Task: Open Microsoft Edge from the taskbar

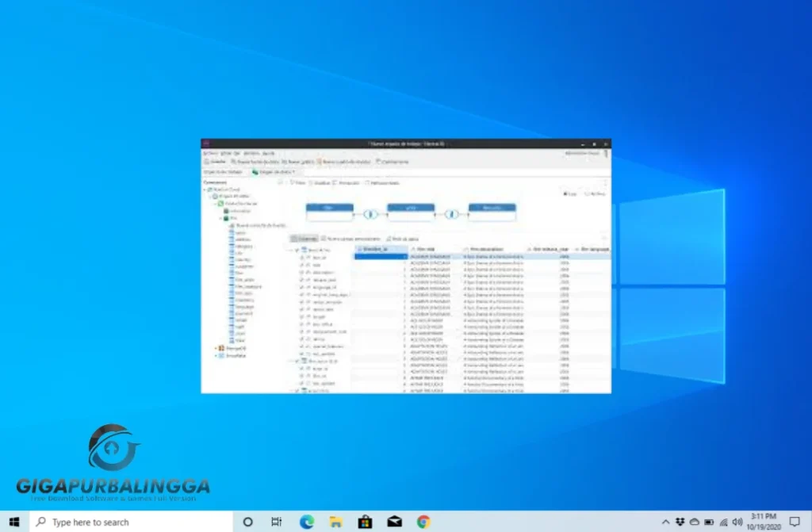Action: (306, 522)
